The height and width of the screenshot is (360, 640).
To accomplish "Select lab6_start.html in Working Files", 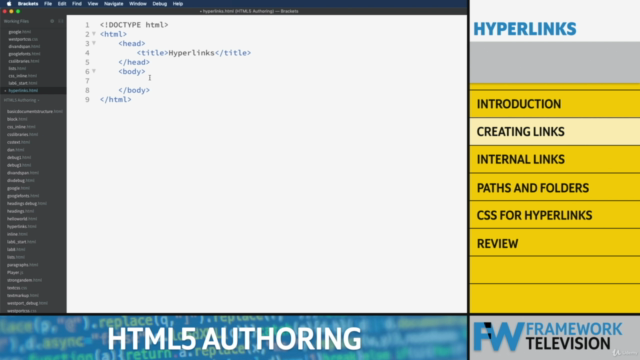I will (x=22, y=83).
